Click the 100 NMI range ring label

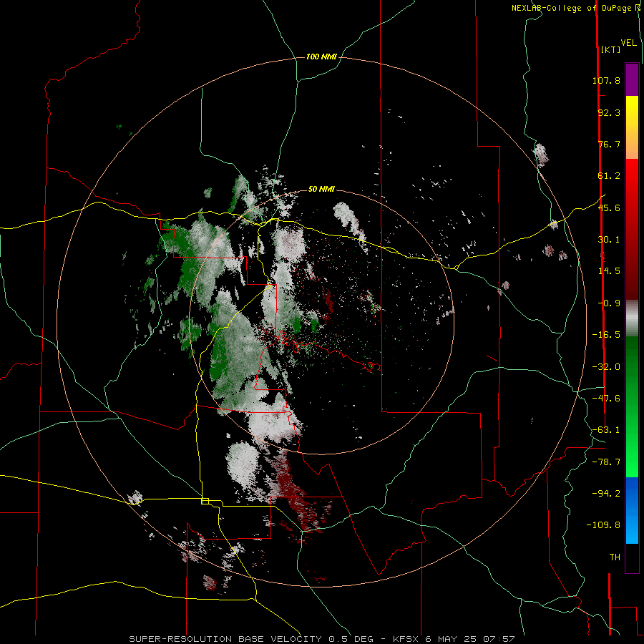click(x=321, y=57)
